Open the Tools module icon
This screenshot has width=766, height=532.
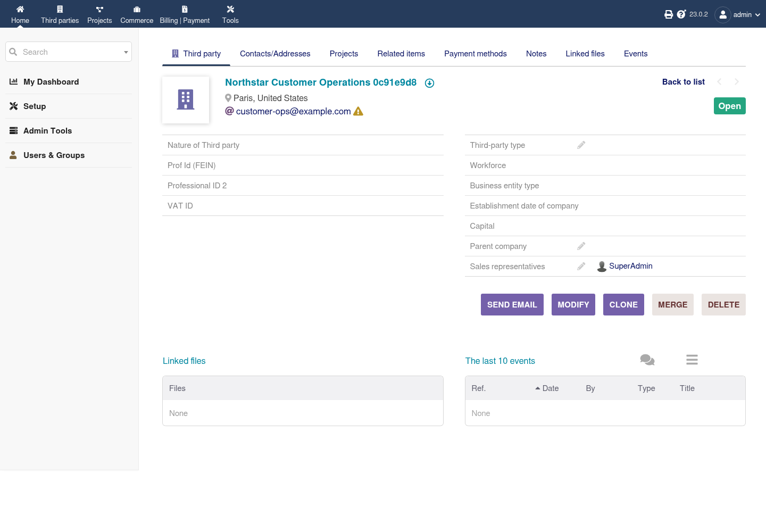click(x=230, y=9)
